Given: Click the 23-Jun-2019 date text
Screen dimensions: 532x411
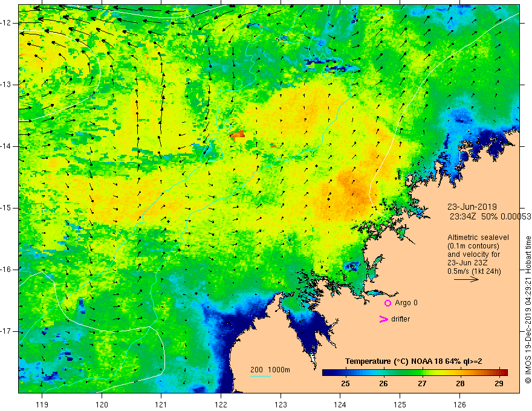Looking at the screenshot, I should coord(472,207).
